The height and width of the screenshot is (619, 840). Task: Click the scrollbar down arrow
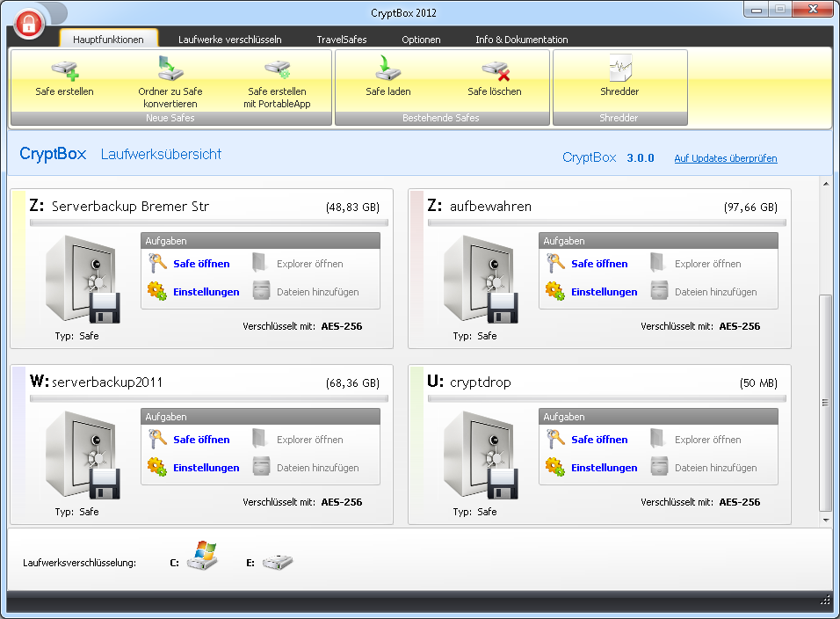click(x=826, y=520)
